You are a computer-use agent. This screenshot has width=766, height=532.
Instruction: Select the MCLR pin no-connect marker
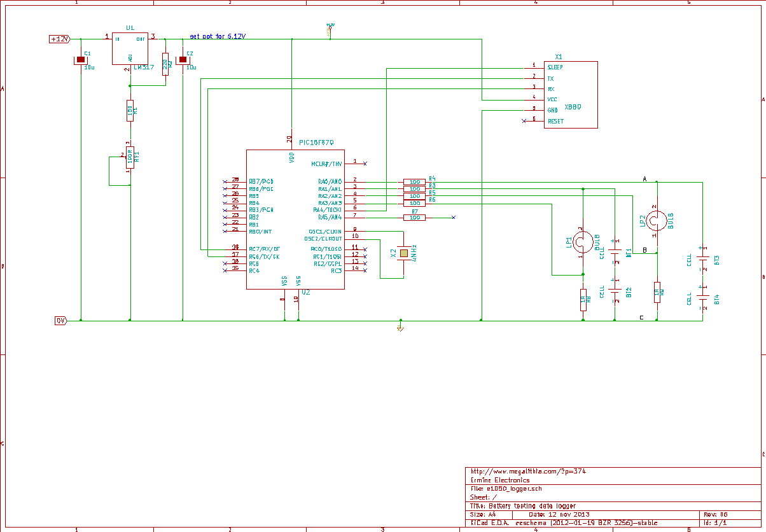[x=365, y=164]
